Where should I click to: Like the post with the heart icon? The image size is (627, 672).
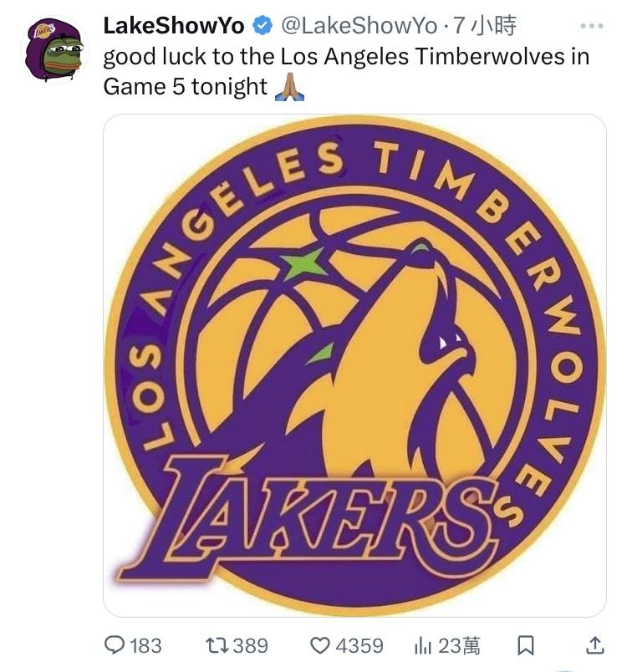pos(320,645)
